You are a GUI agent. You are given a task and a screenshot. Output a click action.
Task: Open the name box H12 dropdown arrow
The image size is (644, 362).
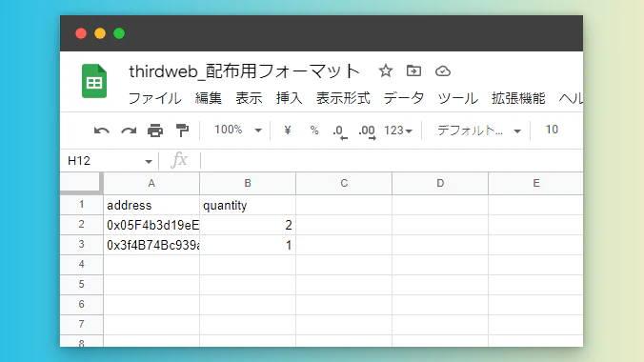(149, 161)
